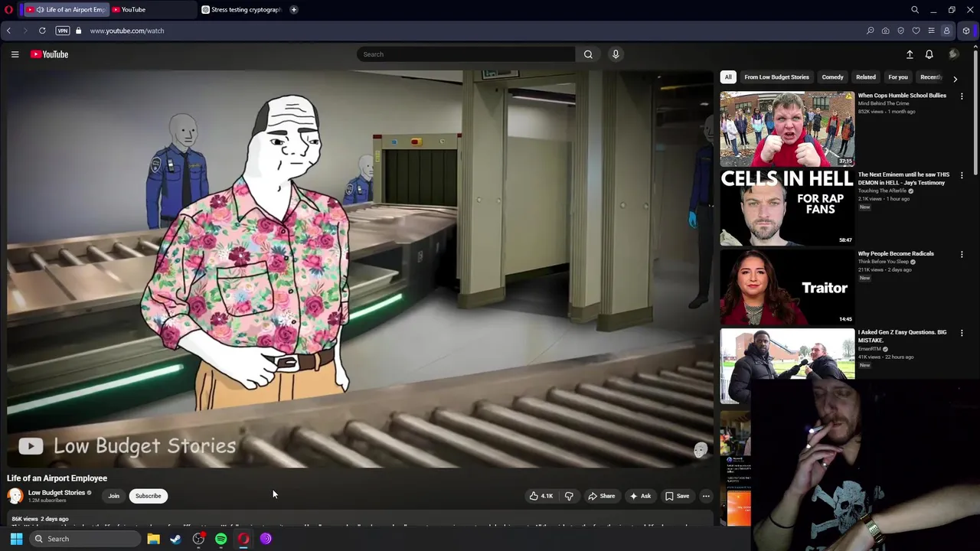Open the Create upload icon in header
The width and height of the screenshot is (980, 551).
click(910, 54)
